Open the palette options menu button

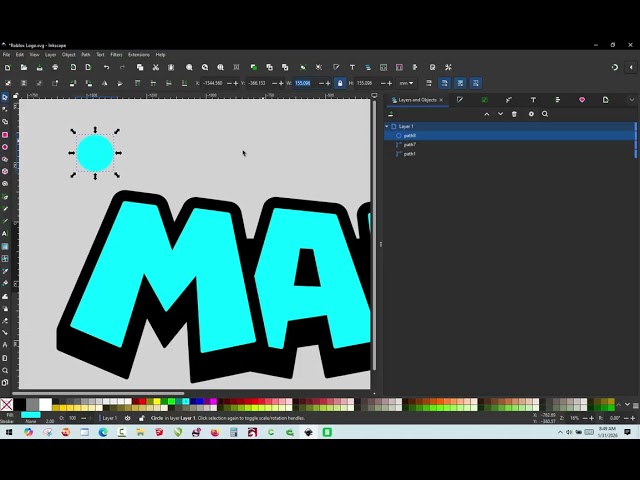[x=636, y=405]
